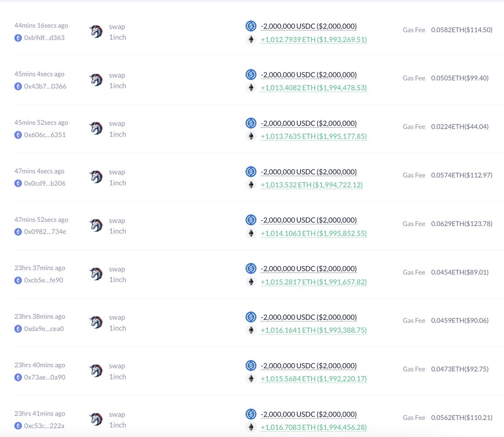Click the ETH icon beside +1,015.2817 ETH

point(251,282)
